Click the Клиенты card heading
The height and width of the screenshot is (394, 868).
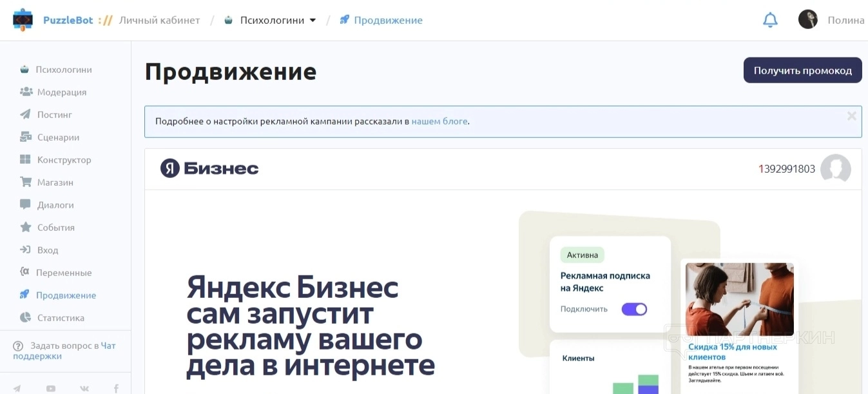(578, 358)
